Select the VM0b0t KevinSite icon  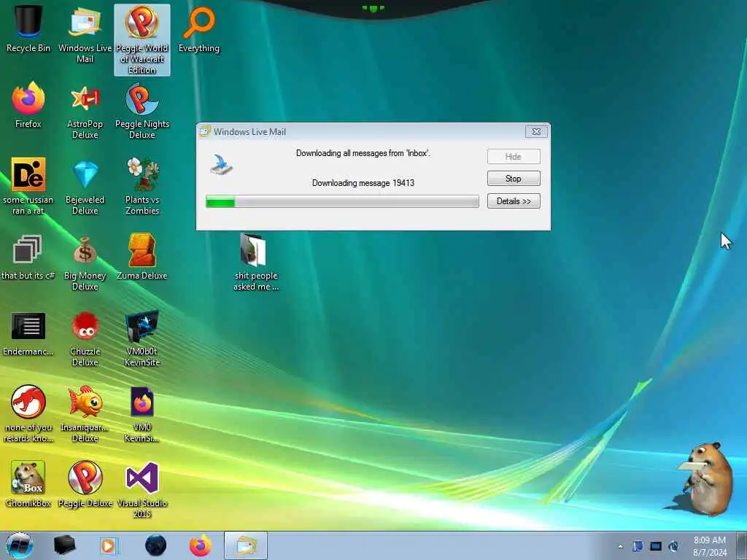click(142, 338)
